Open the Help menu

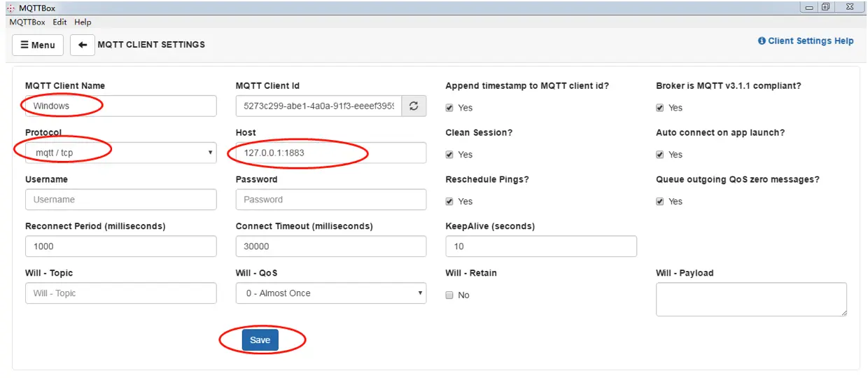tap(83, 22)
